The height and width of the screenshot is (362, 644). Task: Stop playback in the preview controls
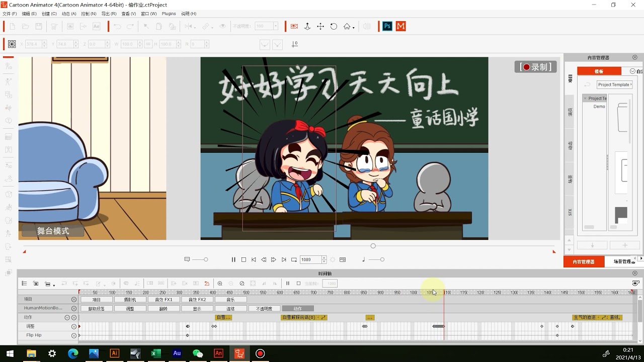(x=244, y=259)
